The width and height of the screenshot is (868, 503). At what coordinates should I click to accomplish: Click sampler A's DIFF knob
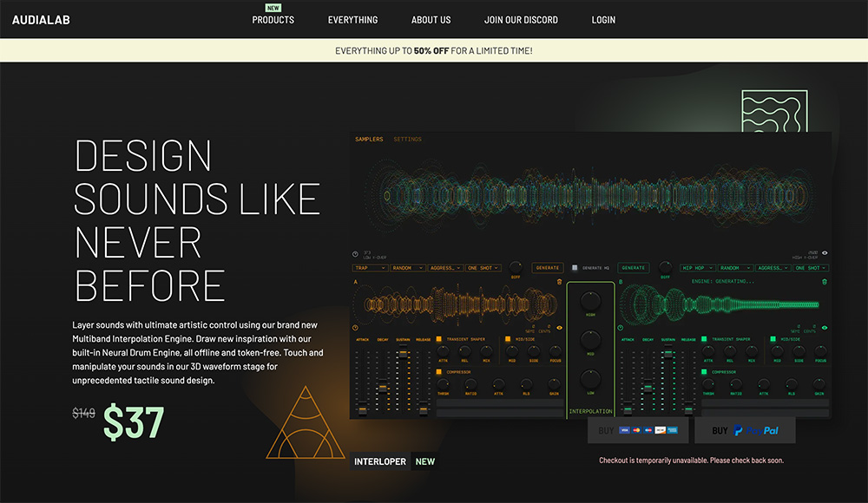[x=516, y=267]
